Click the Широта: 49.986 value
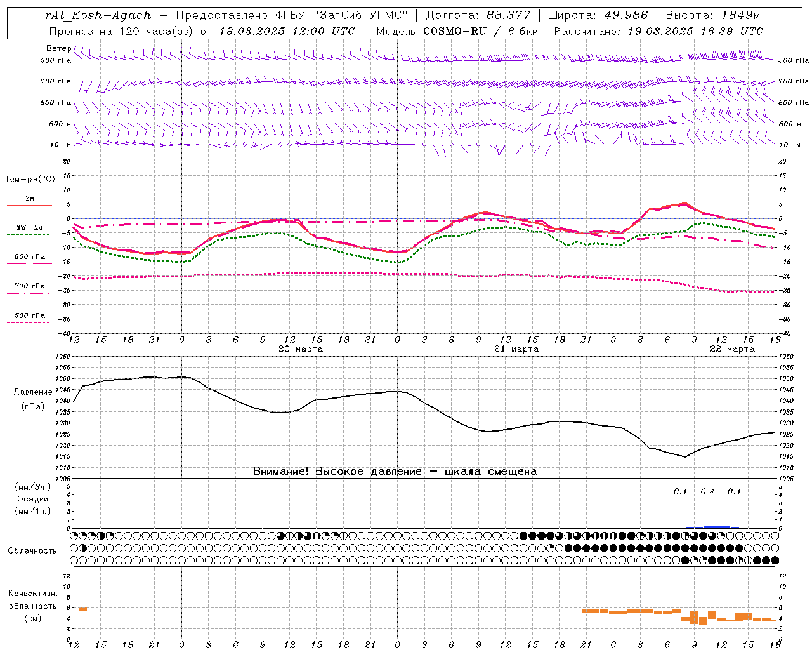 598,15
